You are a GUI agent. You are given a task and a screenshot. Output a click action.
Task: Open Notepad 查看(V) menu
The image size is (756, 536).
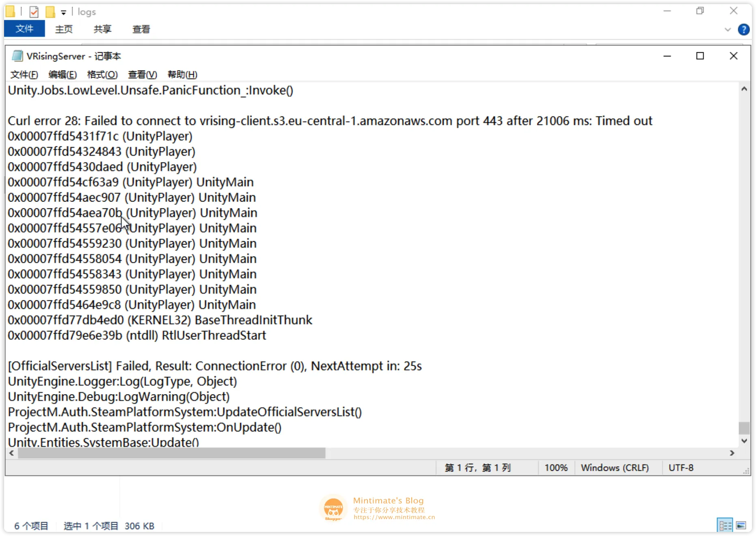click(142, 75)
